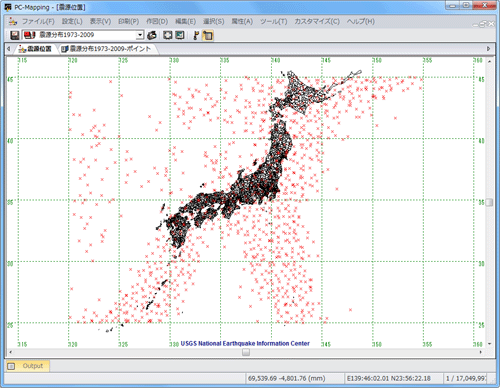The height and width of the screenshot is (388, 500).
Task: Open the ファイル(F) menu
Action: (x=38, y=22)
